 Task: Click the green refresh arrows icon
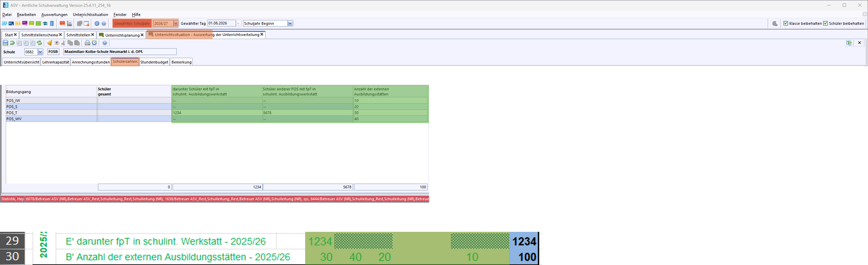39,43
